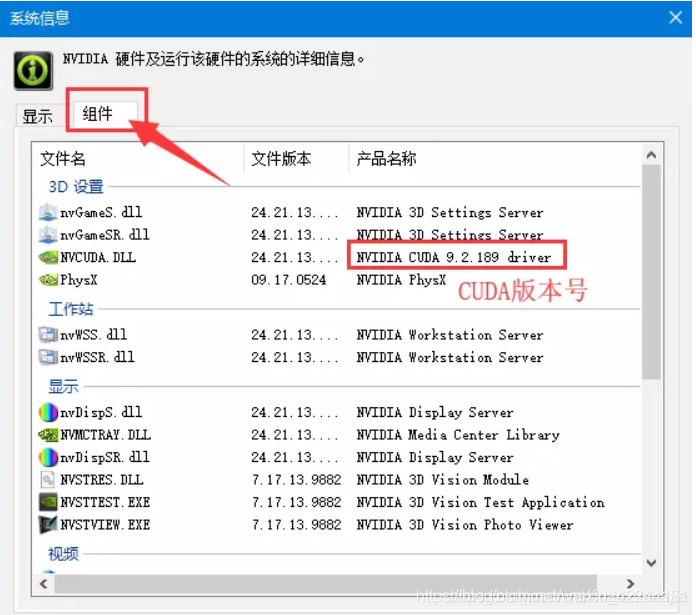This screenshot has height=615, width=696.
Task: Select the nvWSS.dll file name
Action: pos(94,334)
